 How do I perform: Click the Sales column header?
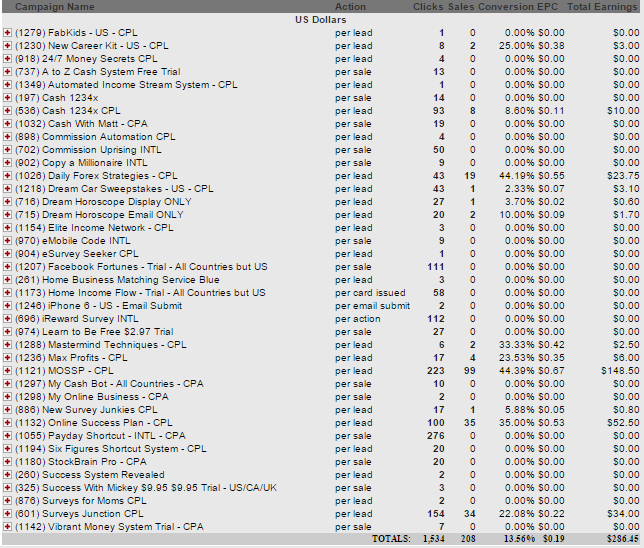[461, 7]
